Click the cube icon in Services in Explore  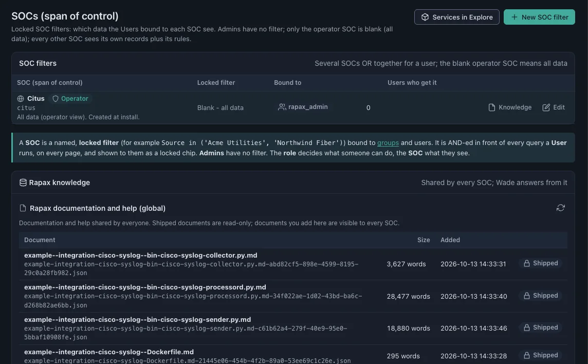click(425, 17)
